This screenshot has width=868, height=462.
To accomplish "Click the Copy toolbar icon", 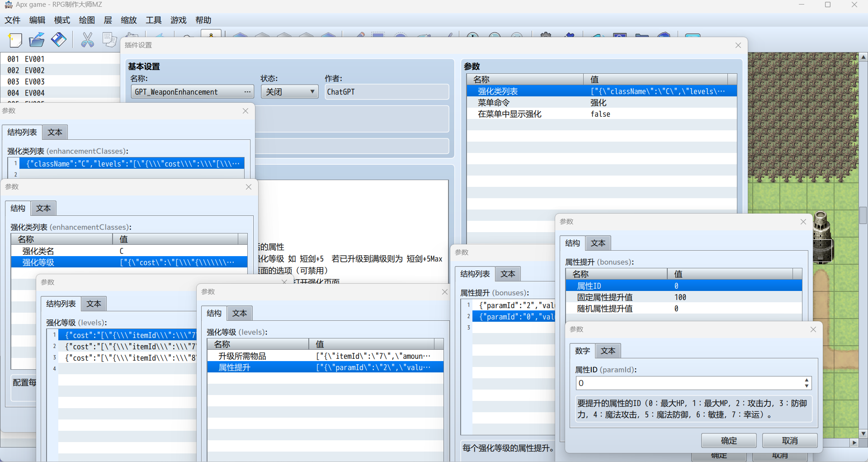I will 109,40.
